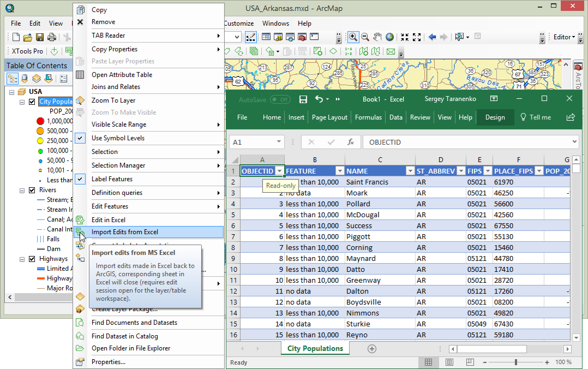This screenshot has width=588, height=369.
Task: Switch to Excel Page Layout view icon
Action: (x=449, y=362)
